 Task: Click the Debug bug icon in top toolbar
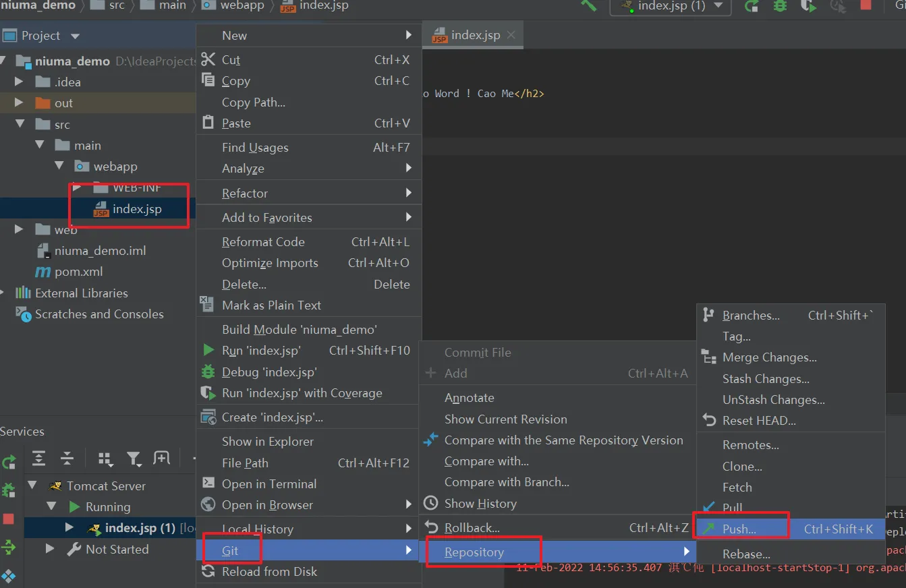(x=780, y=5)
